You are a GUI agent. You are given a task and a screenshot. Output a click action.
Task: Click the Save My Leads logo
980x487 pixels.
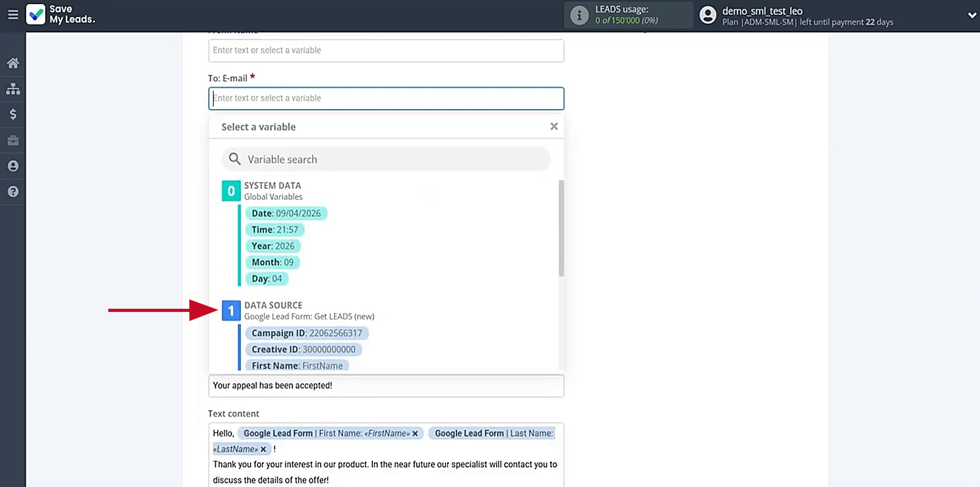61,15
